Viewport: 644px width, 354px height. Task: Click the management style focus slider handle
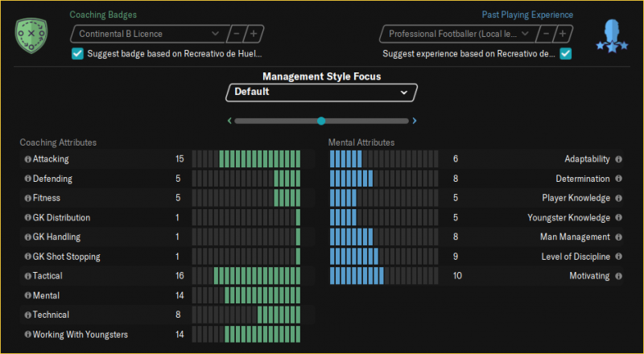tap(321, 121)
